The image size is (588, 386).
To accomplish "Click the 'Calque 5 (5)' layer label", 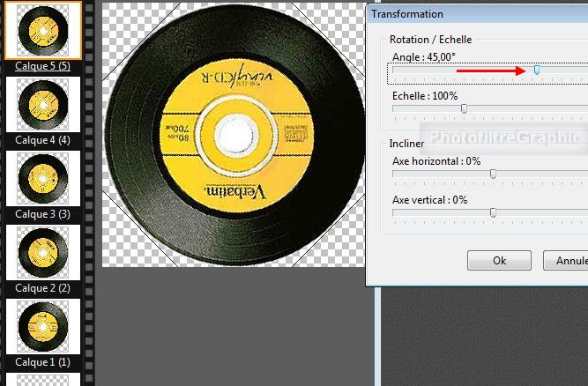I will click(43, 65).
